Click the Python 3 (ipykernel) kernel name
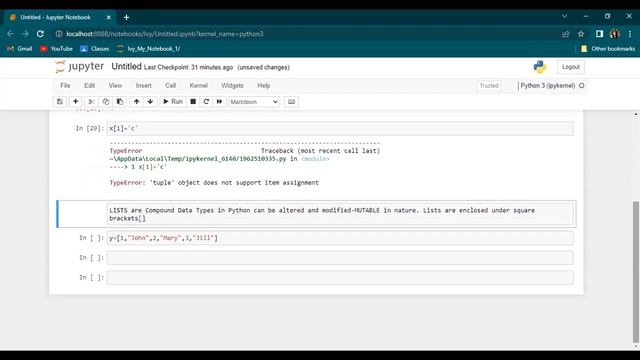The image size is (640, 360). pos(547,86)
